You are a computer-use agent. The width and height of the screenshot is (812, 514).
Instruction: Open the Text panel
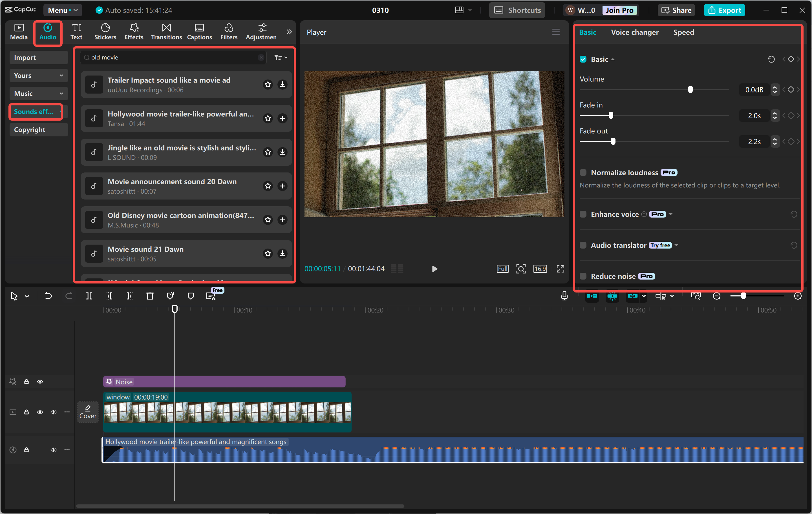tap(76, 31)
